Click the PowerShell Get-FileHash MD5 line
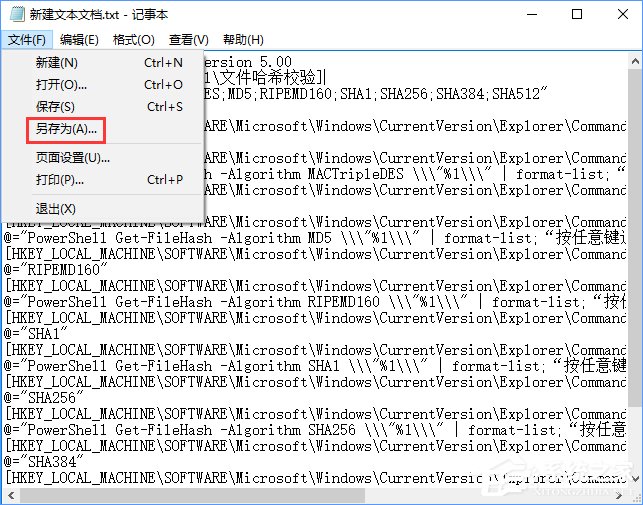Screen dimensions: 643x505 (x=315, y=238)
